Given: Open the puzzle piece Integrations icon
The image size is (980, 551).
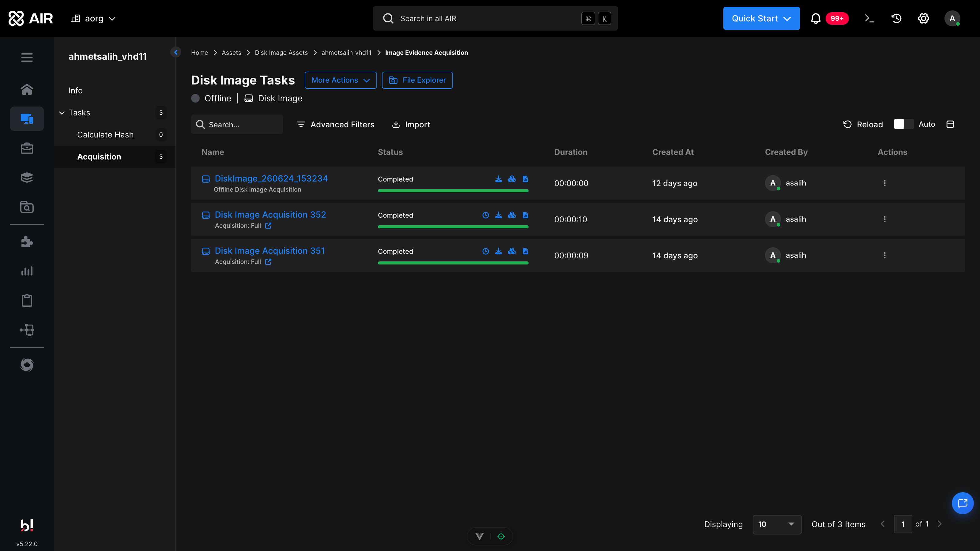Looking at the screenshot, I should [x=27, y=242].
